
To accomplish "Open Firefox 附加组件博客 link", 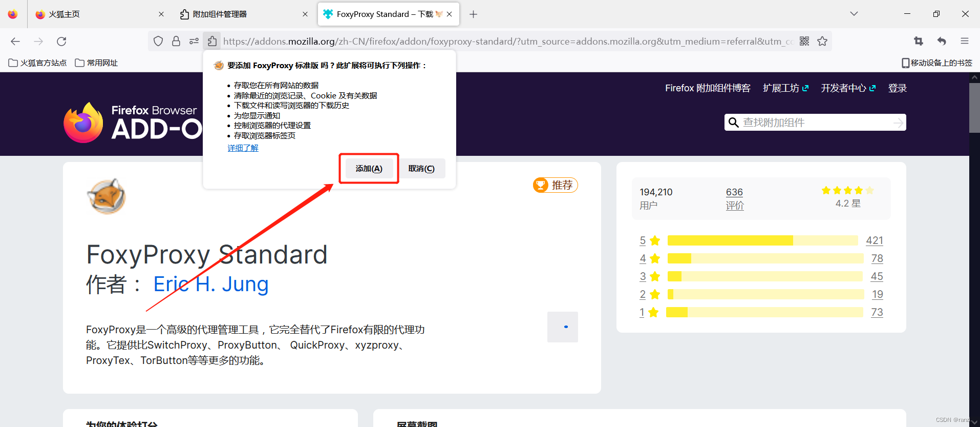I will 708,88.
